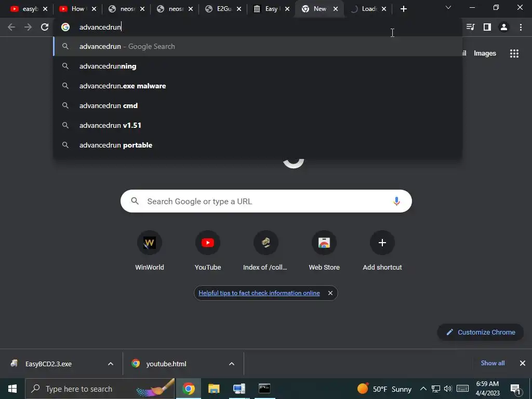The height and width of the screenshot is (399, 532).
Task: Open 'Helpful tips to fact check information online'
Action: point(259,293)
